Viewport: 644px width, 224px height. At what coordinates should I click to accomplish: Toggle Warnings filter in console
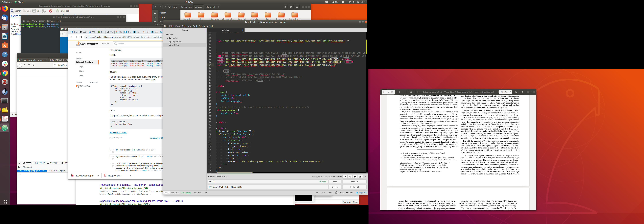(27, 171)
